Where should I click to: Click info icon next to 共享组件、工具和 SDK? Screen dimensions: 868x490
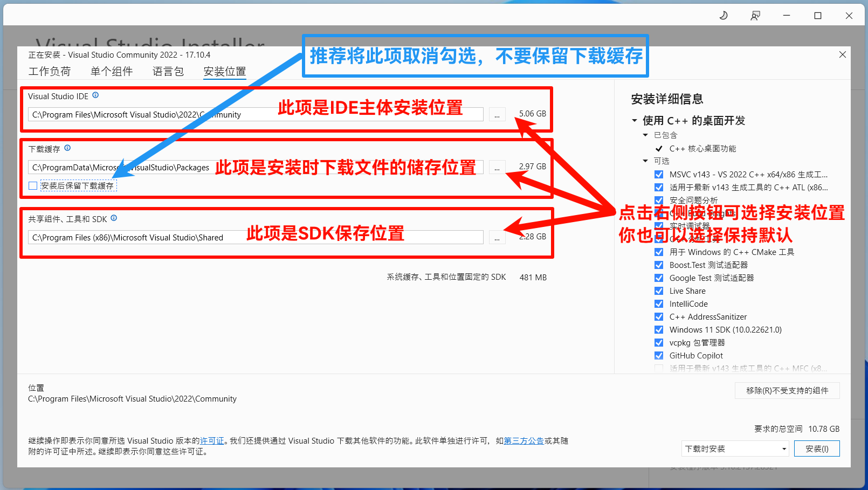(x=114, y=218)
